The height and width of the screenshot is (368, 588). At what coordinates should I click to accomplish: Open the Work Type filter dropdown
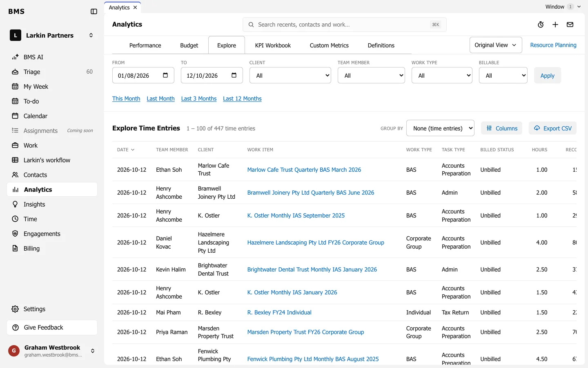(x=442, y=75)
